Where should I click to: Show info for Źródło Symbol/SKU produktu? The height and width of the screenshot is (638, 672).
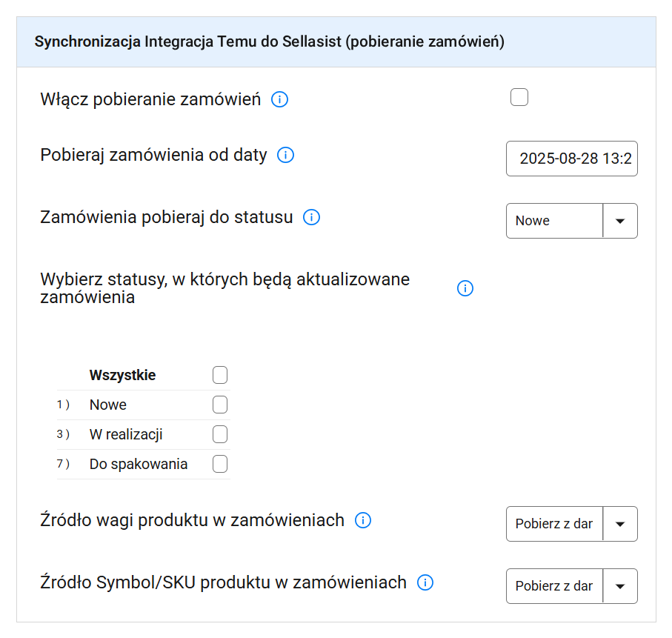(425, 582)
